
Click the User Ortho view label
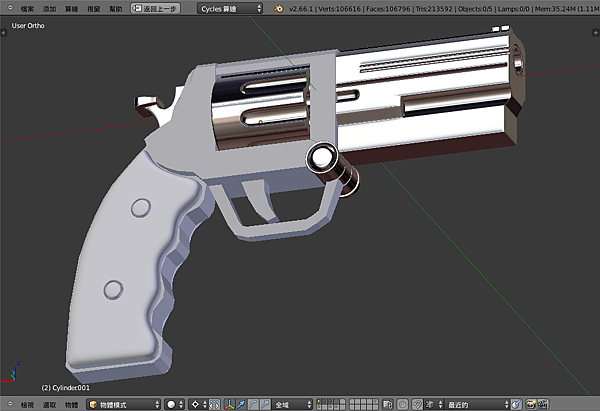(x=28, y=26)
